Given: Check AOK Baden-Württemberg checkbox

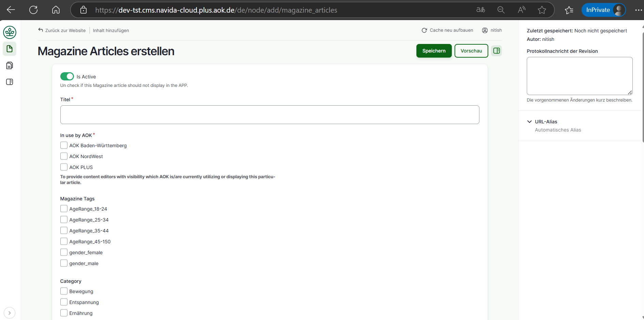Looking at the screenshot, I should click(x=64, y=145).
